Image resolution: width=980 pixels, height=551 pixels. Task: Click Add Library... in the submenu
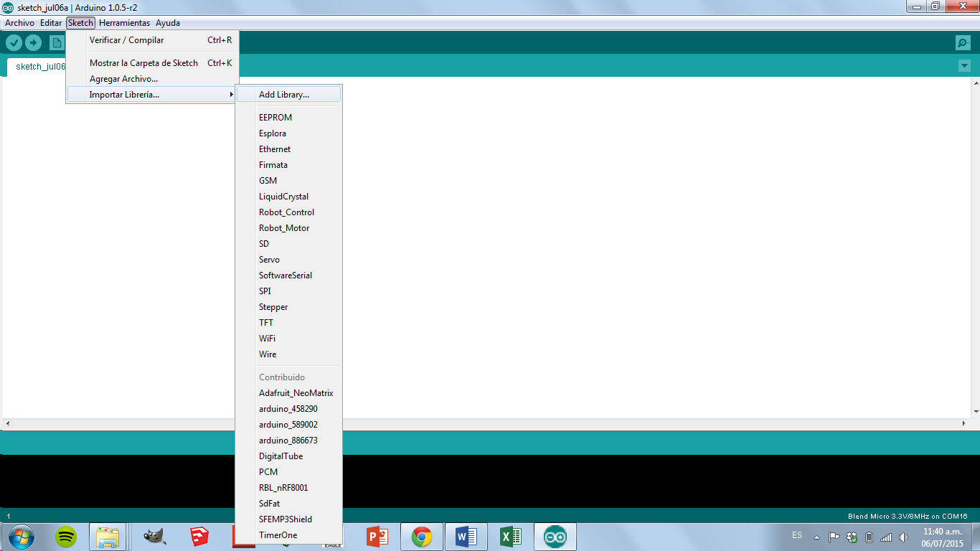point(289,95)
